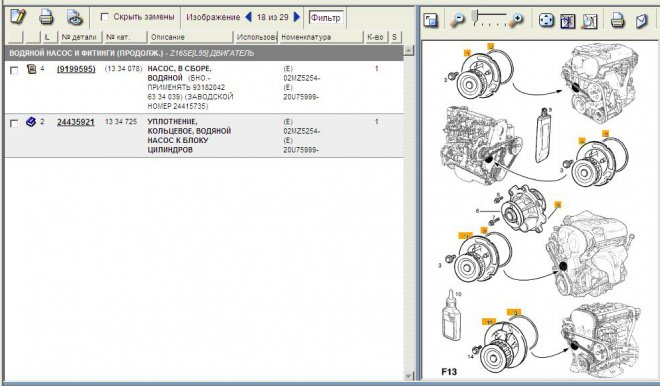Click the envelope send icon

(642, 20)
